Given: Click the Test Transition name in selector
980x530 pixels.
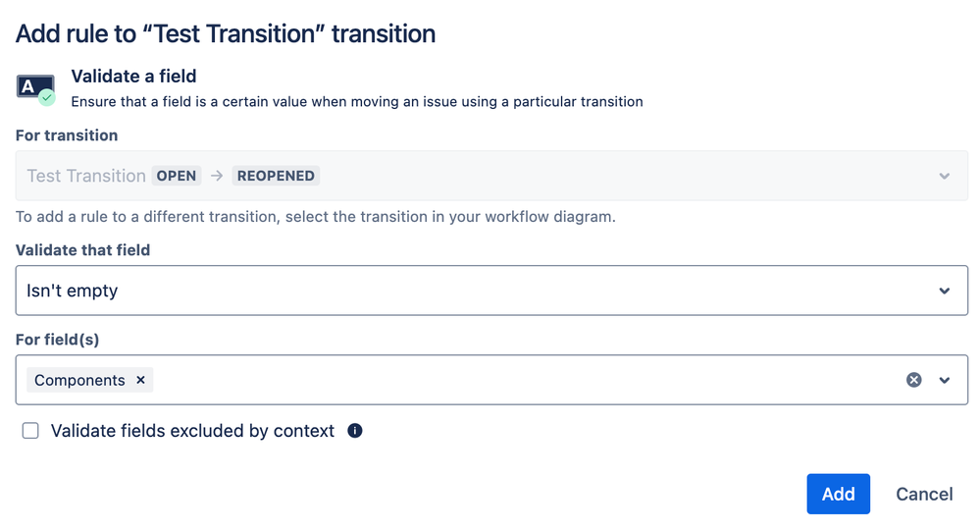Looking at the screenshot, I should tap(86, 176).
